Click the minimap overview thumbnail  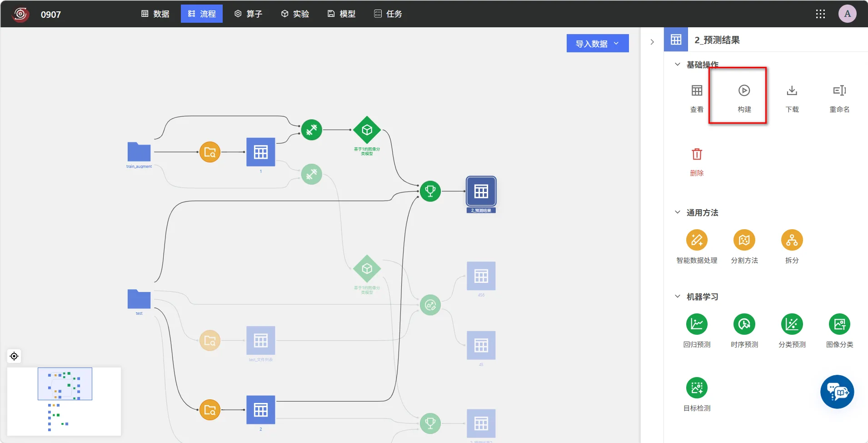[x=64, y=401]
